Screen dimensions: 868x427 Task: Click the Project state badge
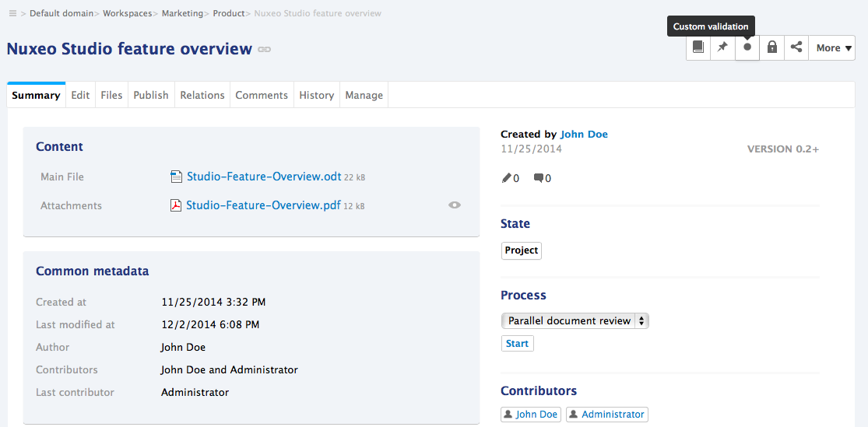[x=521, y=250]
